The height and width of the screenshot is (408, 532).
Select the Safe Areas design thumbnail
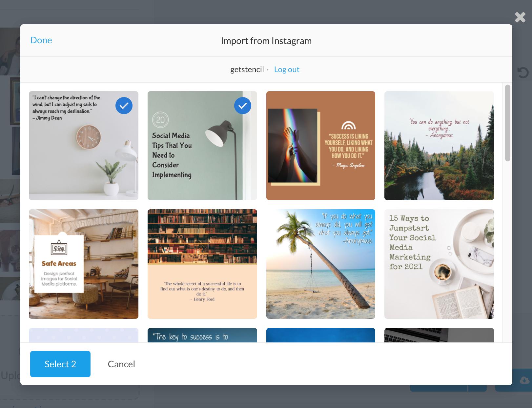coord(83,264)
